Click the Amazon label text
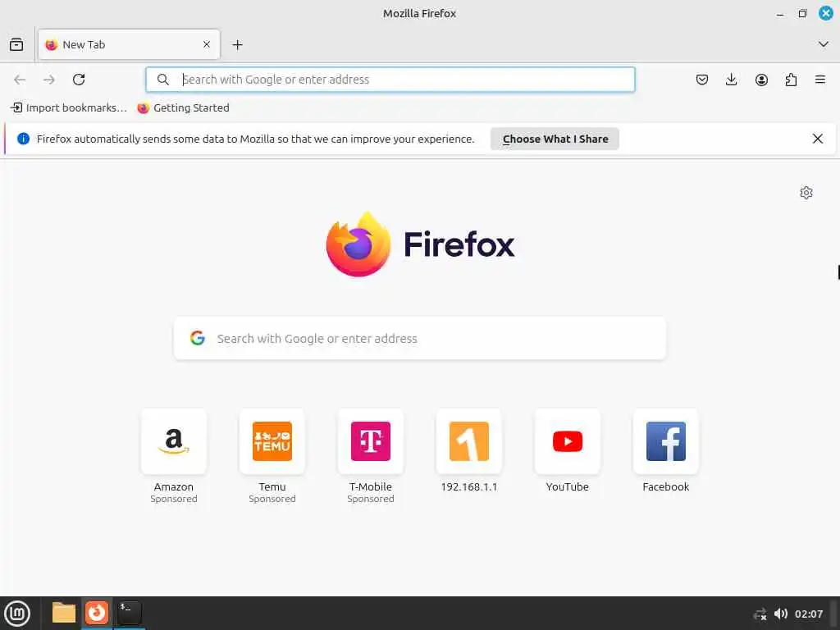This screenshot has height=630, width=840. [174, 487]
